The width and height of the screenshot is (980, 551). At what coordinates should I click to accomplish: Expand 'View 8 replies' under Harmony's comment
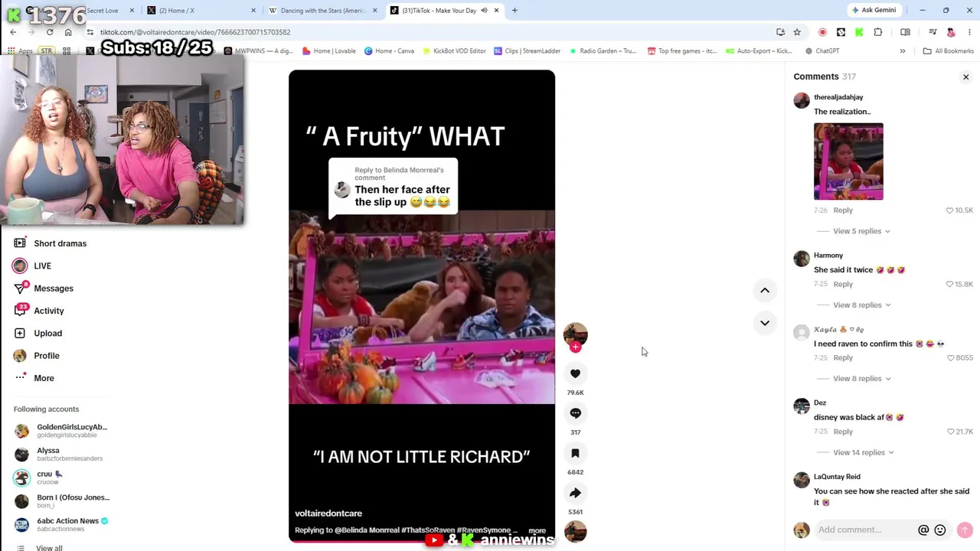coord(861,305)
